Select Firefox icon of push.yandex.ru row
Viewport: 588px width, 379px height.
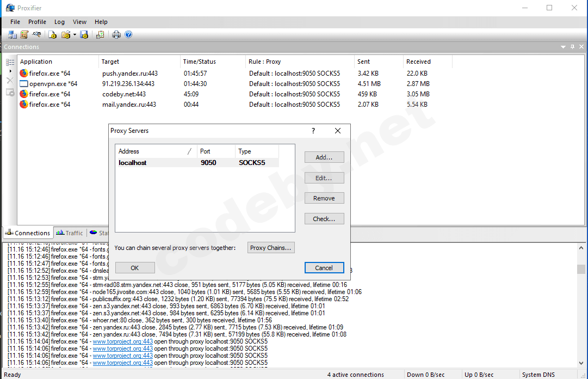coord(24,73)
